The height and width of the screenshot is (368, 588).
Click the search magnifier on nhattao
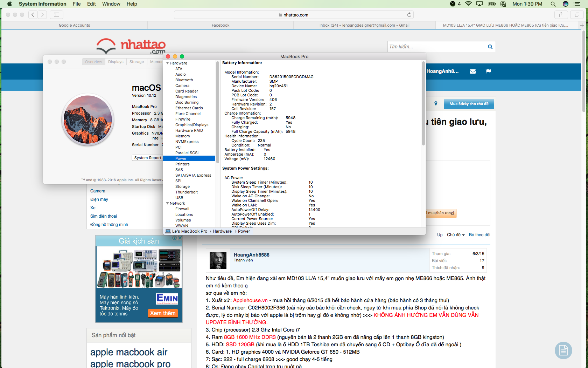tap(490, 47)
